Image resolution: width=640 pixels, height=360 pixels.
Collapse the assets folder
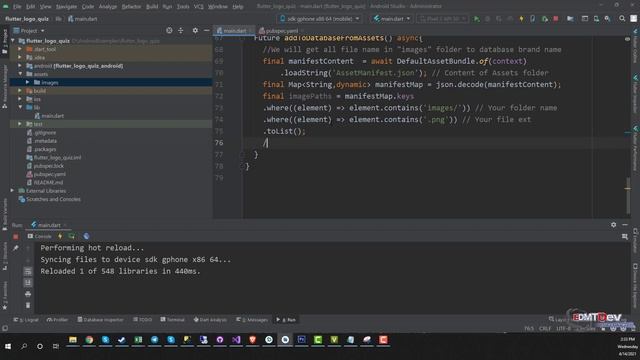20,74
